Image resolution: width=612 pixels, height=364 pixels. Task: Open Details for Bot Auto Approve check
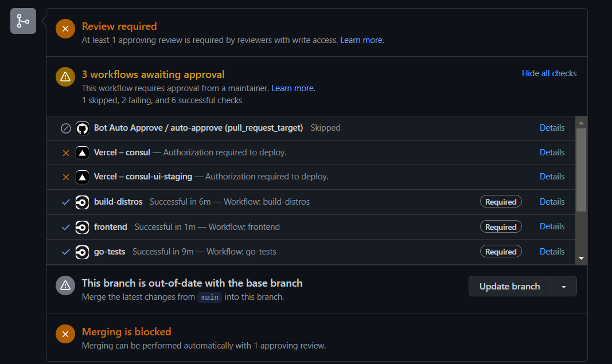(552, 128)
